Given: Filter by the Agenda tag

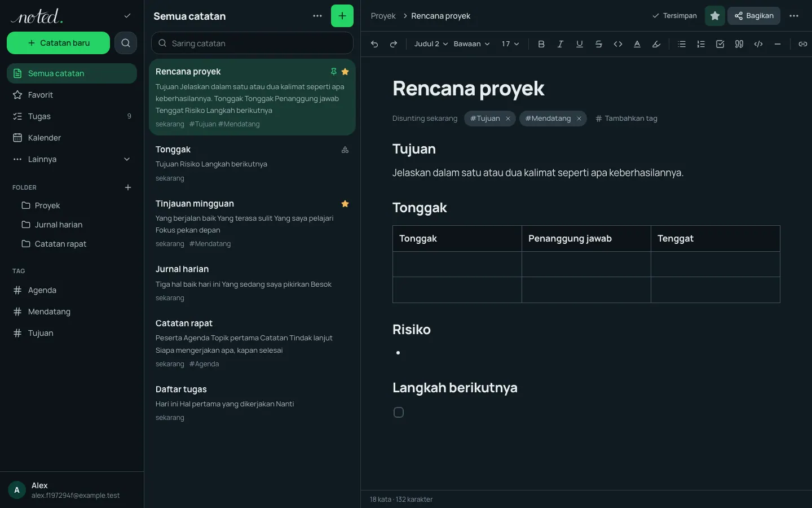Looking at the screenshot, I should 72,290.
